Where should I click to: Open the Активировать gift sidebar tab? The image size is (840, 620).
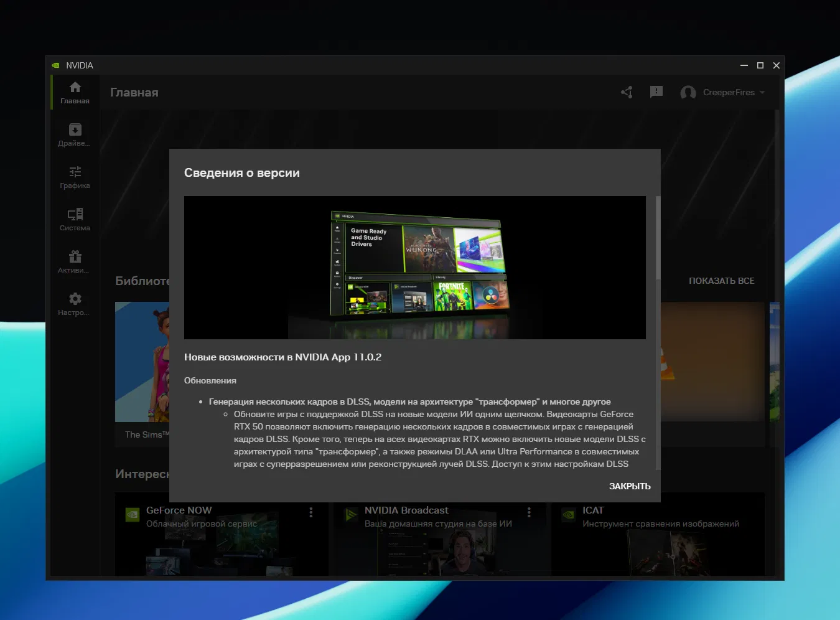pyautogui.click(x=75, y=262)
